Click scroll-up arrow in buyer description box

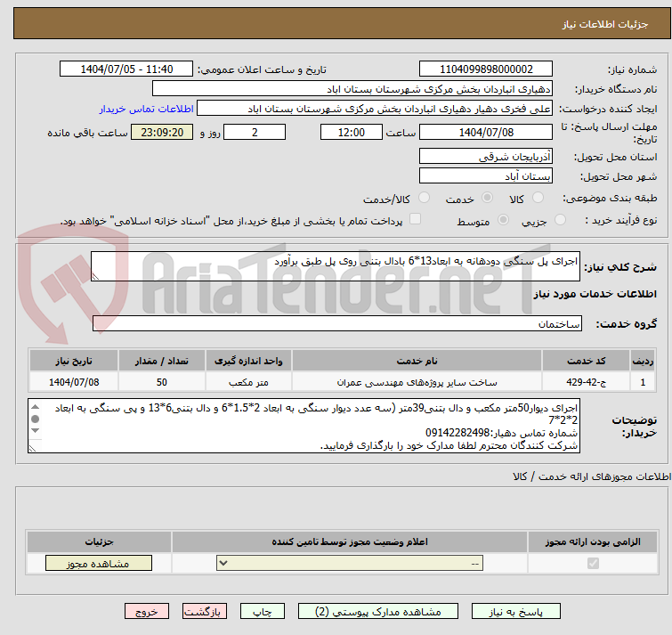pos(35,407)
